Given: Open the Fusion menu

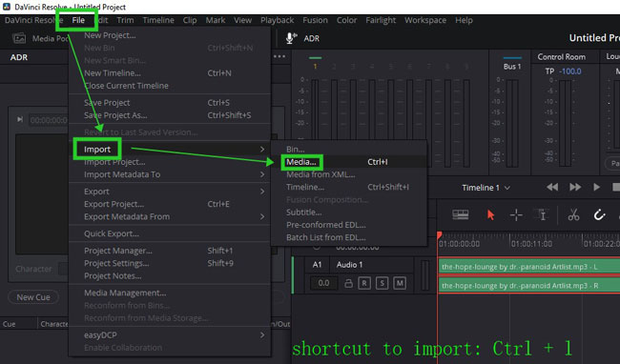Looking at the screenshot, I should pos(315,20).
